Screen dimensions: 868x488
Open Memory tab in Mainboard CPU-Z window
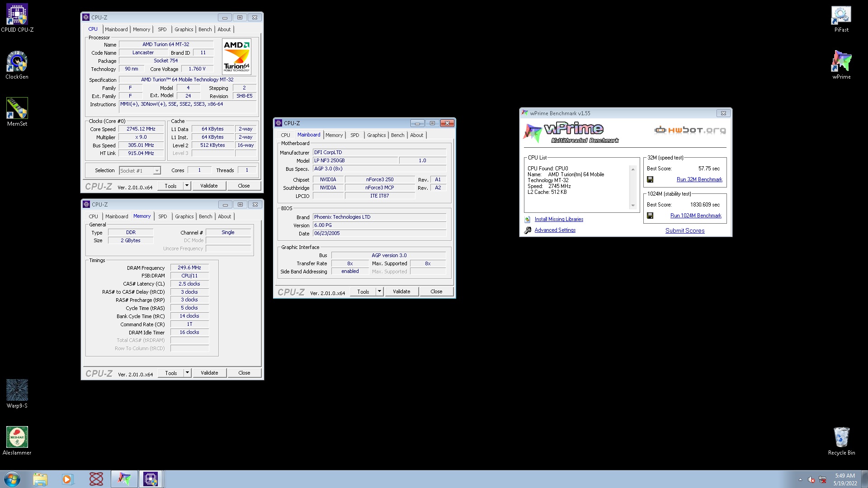[334, 135]
